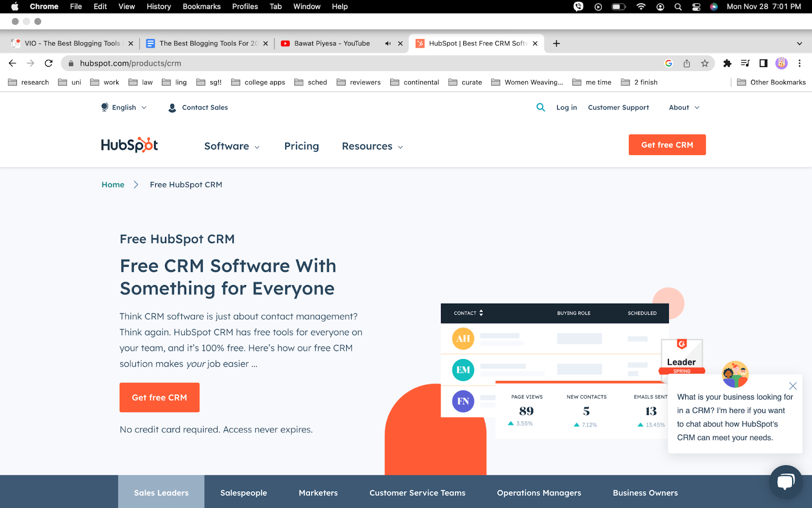
Task: Click the SCHEDULED column header
Action: click(x=642, y=313)
